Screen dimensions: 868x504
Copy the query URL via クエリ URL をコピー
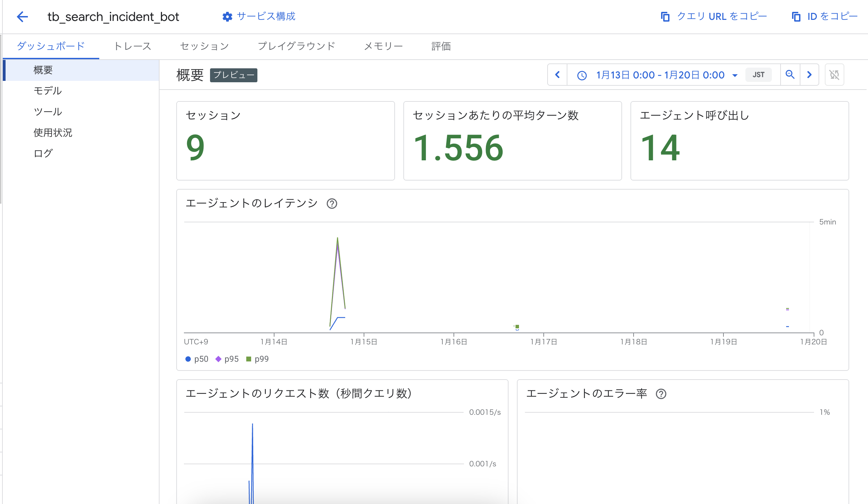714,16
